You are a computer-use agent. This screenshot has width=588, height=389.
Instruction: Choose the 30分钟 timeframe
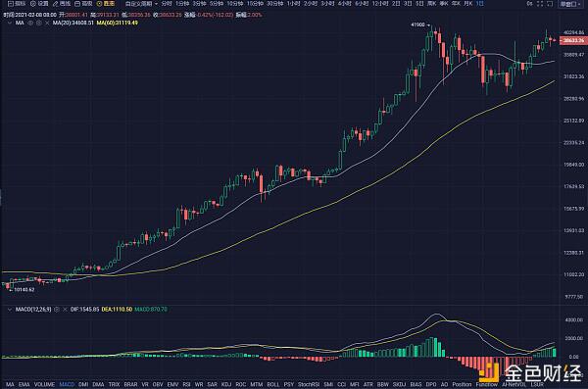coord(274,4)
